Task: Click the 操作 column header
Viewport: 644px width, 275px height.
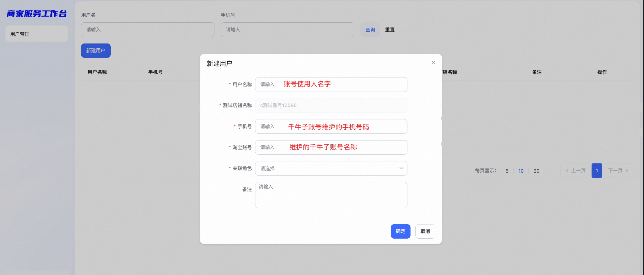Action: 602,72
